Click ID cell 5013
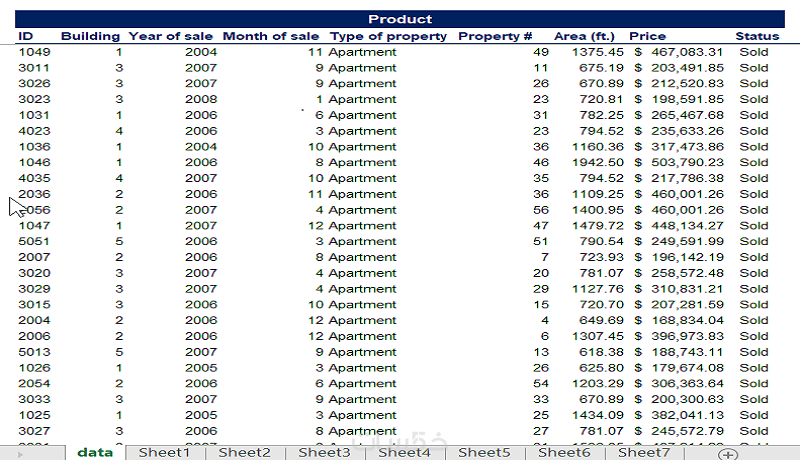This screenshot has height=460, width=800. click(x=34, y=352)
